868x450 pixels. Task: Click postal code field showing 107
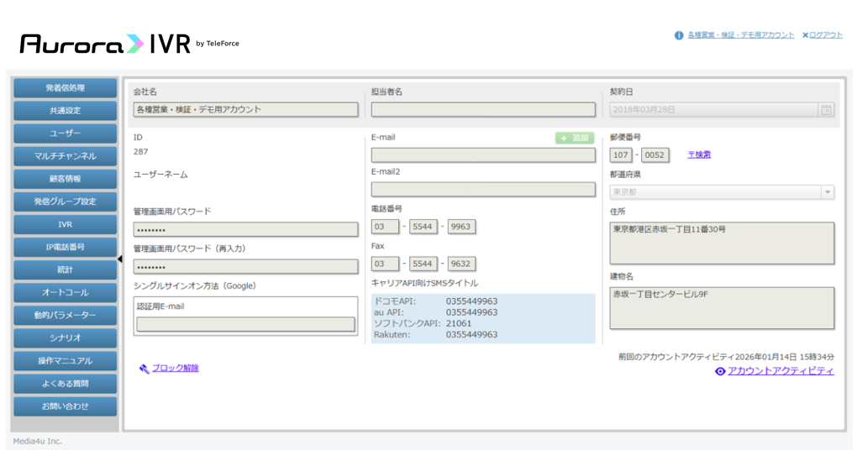[621, 155]
